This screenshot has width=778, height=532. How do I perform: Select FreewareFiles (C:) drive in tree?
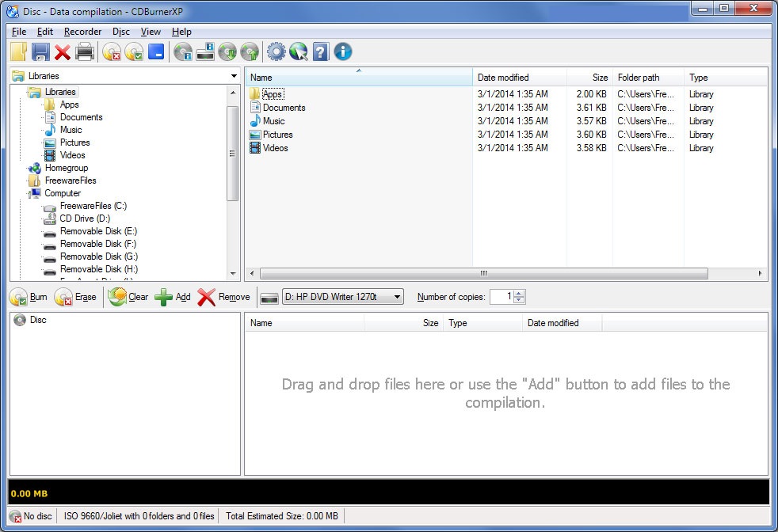pyautogui.click(x=93, y=206)
